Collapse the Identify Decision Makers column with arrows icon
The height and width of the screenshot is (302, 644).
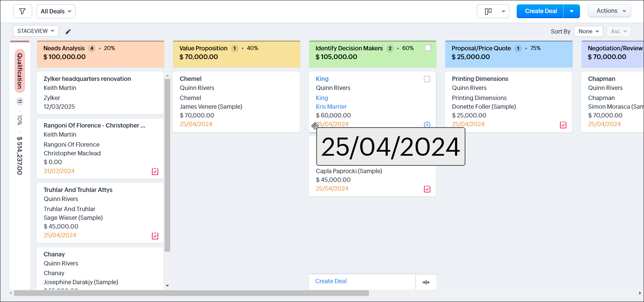[426, 282]
